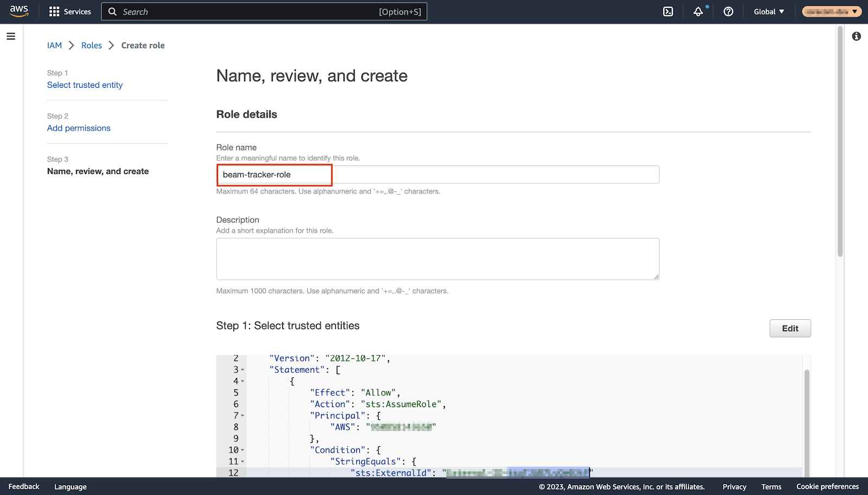Open the help question mark icon
Screen dimensions: 868x495
click(x=728, y=11)
